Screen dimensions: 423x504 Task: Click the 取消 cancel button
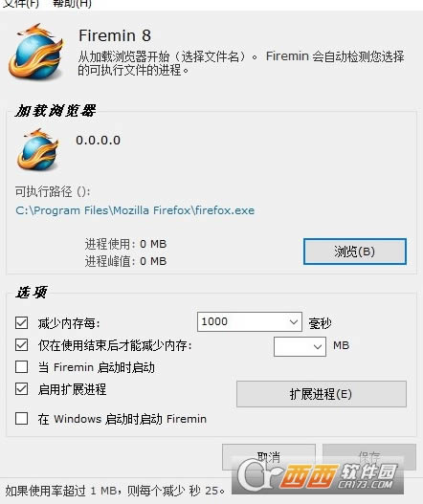point(269,456)
